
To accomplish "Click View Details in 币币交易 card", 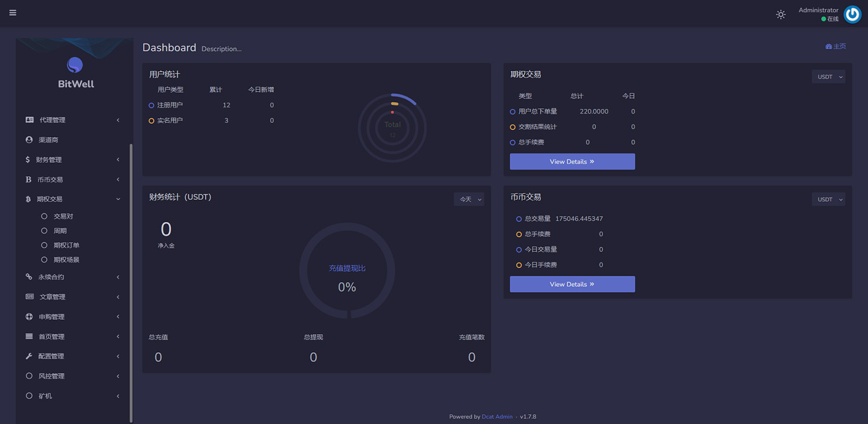I will pos(572,284).
